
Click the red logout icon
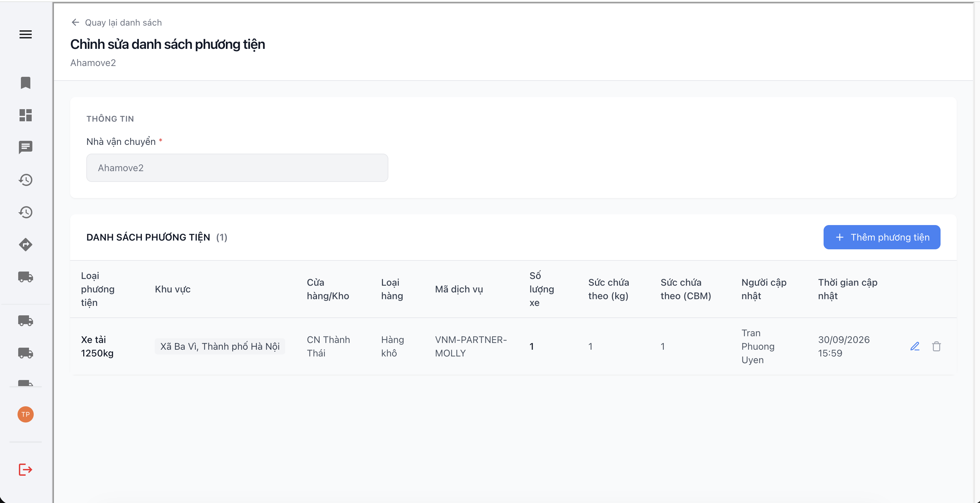(26, 470)
